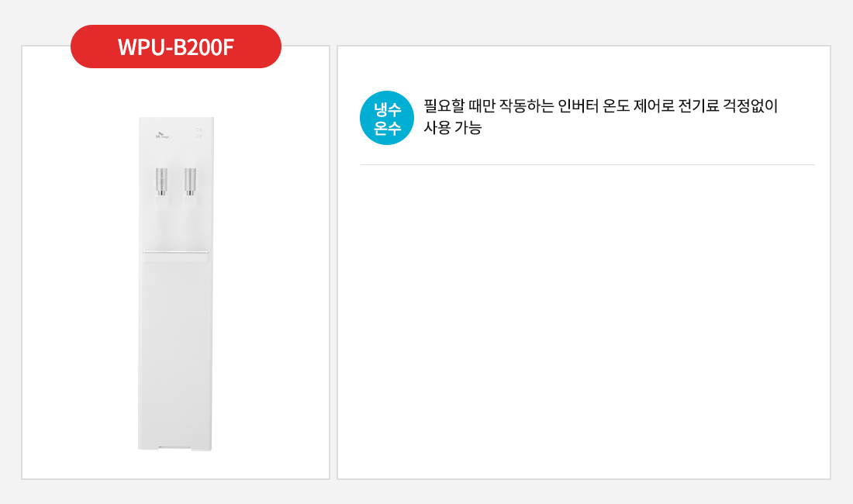853x504 pixels.
Task: Click the SK magic logo on the purifier
Action: click(161, 135)
